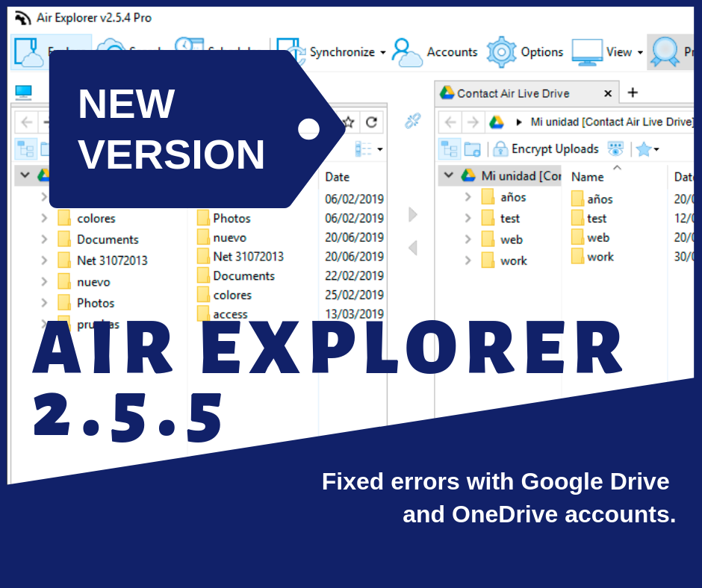Click the Mi unidad path in right address bar
The height and width of the screenshot is (588, 702).
click(x=612, y=122)
